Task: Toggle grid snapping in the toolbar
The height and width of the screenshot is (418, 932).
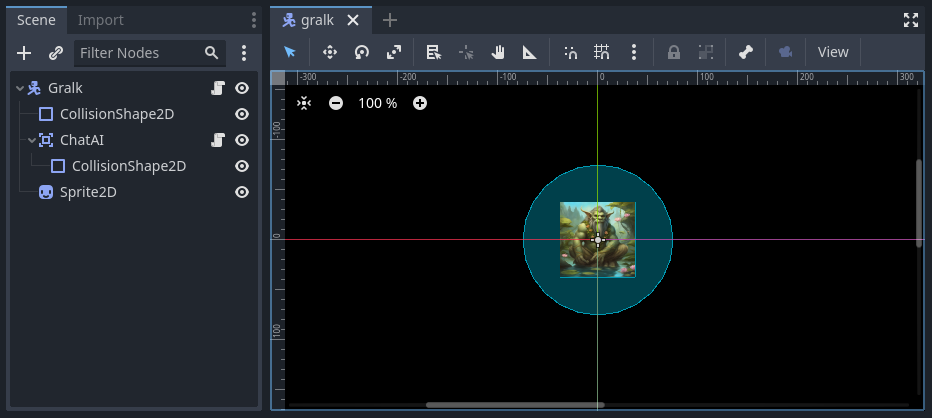Action: point(601,52)
